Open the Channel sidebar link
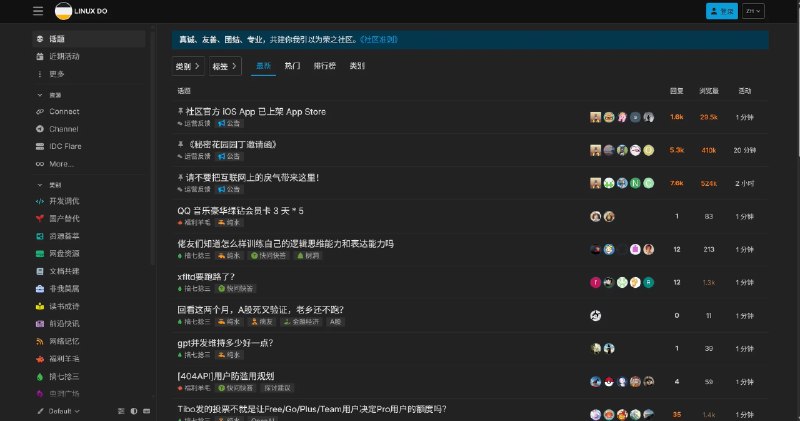Viewport: 800px width, 421px height. point(89,129)
